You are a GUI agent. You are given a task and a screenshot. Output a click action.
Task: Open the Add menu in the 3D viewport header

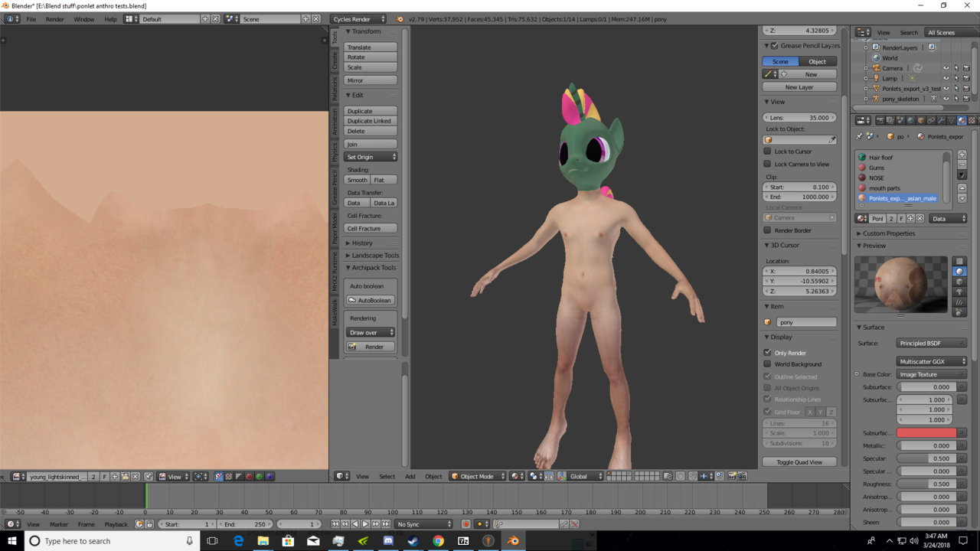[410, 476]
